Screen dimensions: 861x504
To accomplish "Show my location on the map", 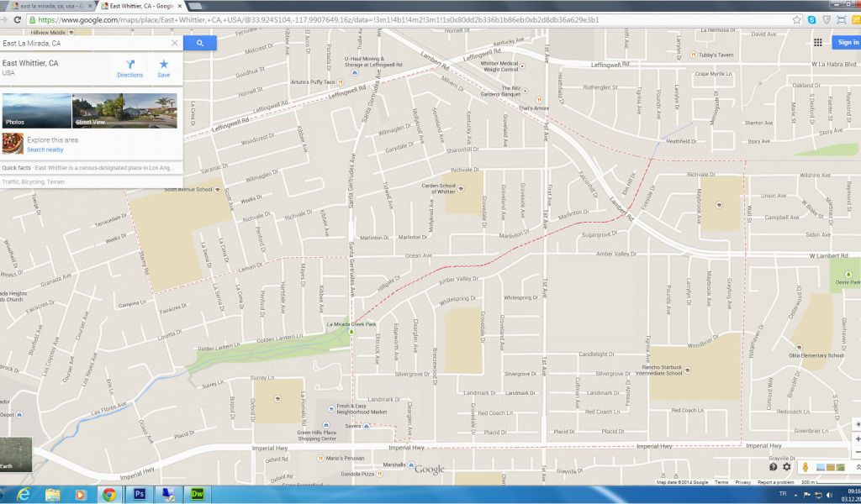I will coord(857,424).
